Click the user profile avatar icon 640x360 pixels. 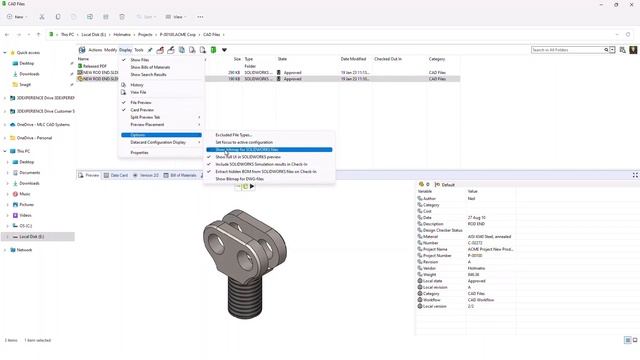(633, 50)
